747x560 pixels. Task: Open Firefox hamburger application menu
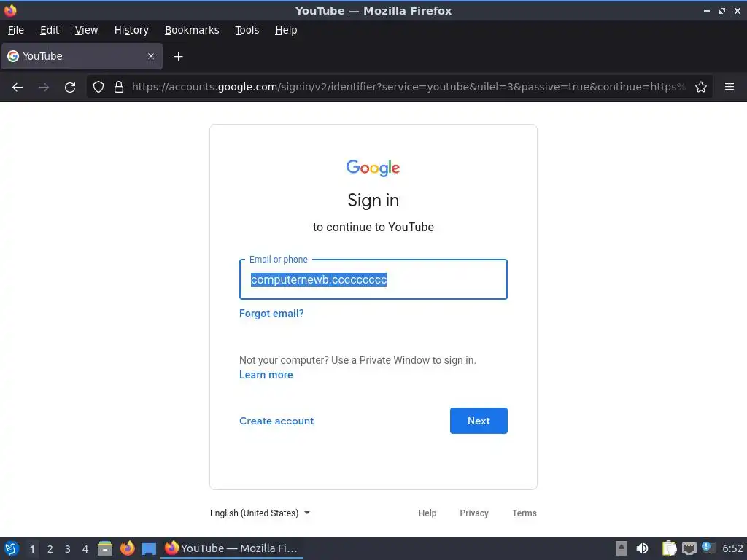[729, 87]
